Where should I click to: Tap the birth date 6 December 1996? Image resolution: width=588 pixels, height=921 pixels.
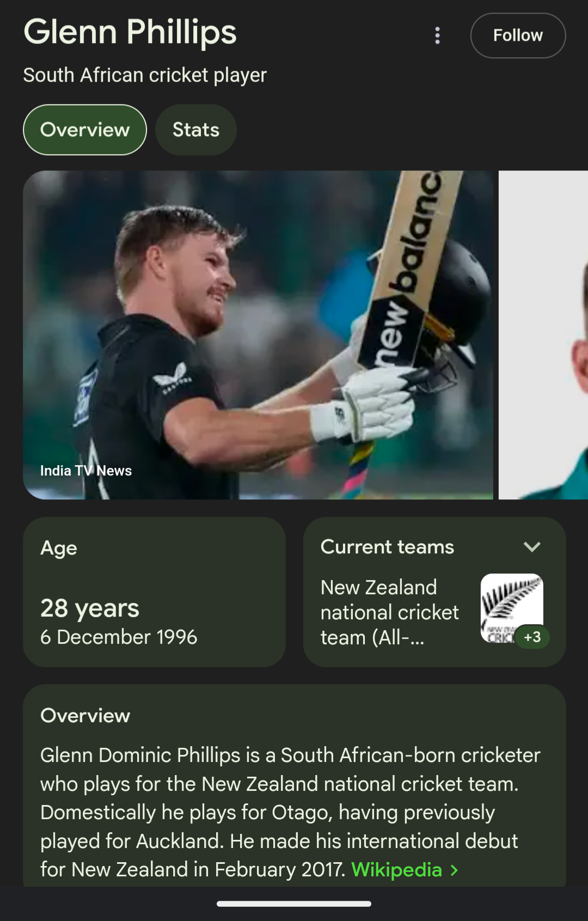tap(119, 637)
